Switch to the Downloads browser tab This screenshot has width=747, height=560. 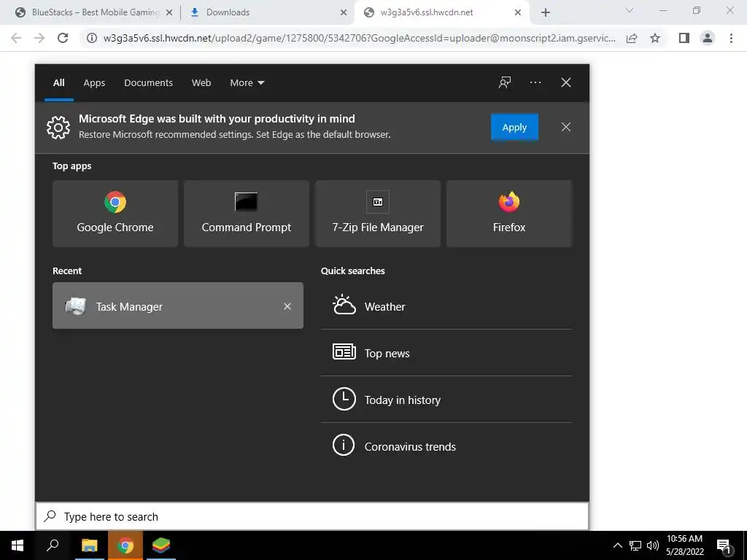point(267,12)
